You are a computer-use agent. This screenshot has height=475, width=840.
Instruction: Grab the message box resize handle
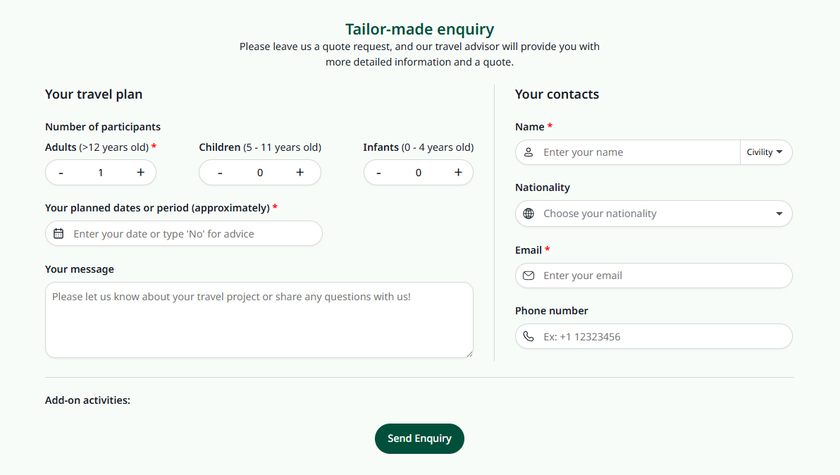[468, 353]
